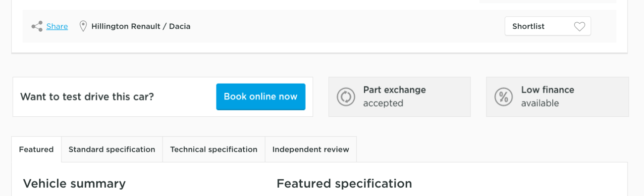This screenshot has width=644, height=196.
Task: Click the 'Want to test drive this car?' text
Action: click(x=87, y=97)
